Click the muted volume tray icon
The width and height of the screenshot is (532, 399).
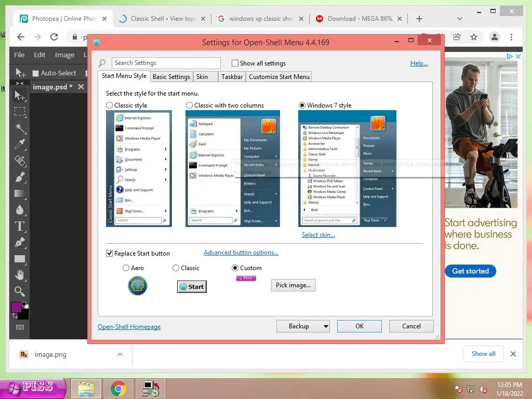click(x=483, y=389)
